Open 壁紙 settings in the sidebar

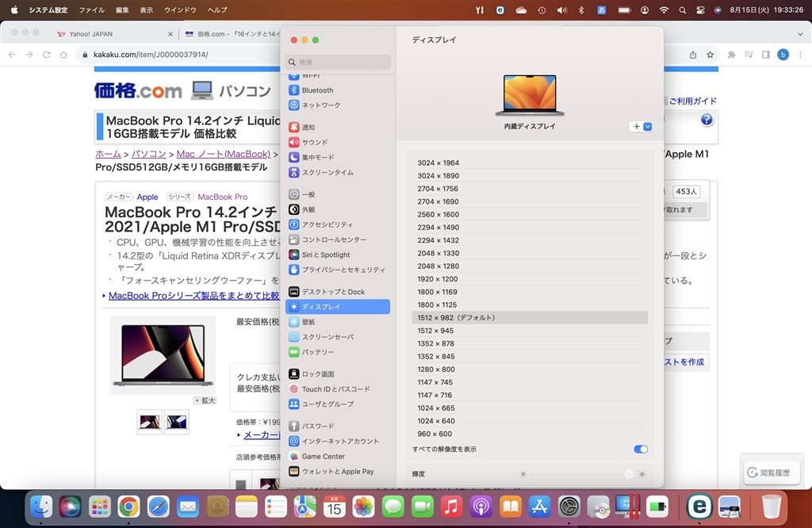(338, 321)
